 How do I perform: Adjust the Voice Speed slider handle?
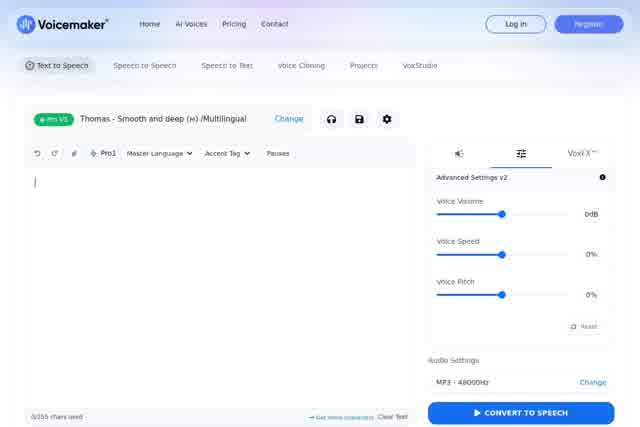point(502,255)
